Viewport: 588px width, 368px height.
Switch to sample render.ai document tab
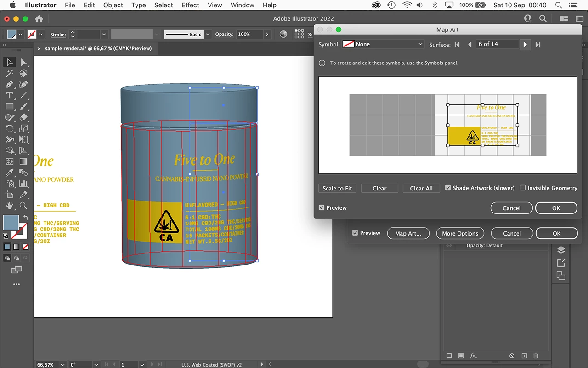(98, 48)
